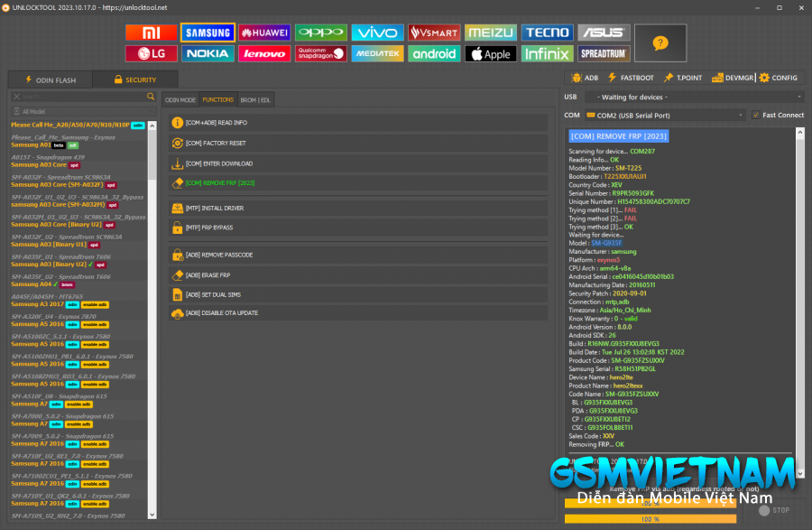Open the T.POINT test point tool
The image size is (812, 530).
coord(683,78)
